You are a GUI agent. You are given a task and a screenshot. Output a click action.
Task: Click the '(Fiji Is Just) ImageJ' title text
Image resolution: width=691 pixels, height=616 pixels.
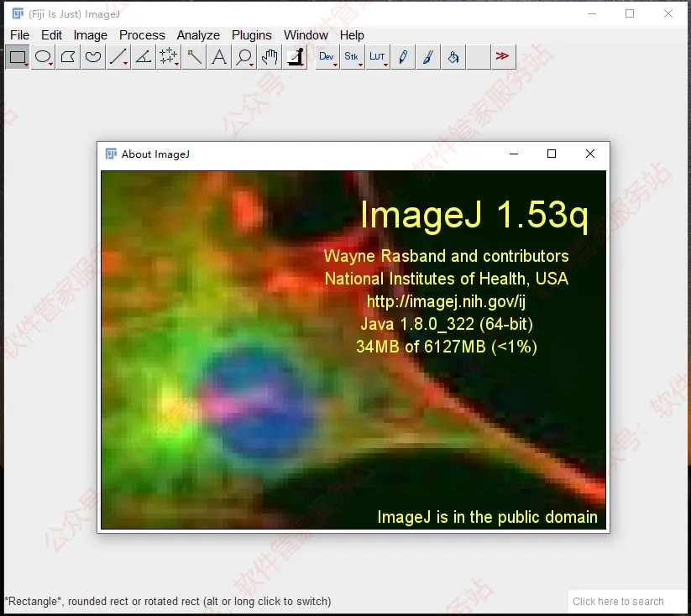[x=74, y=14]
